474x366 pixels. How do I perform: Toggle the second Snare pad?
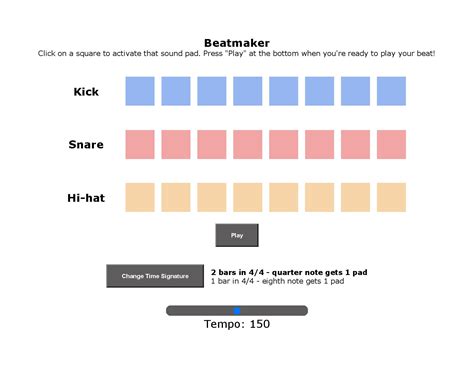[176, 144]
